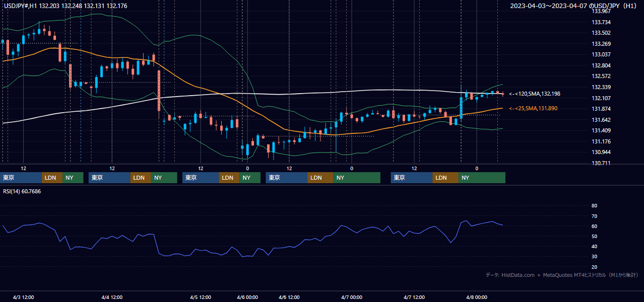Click the last NY session block on the right

click(x=482, y=178)
